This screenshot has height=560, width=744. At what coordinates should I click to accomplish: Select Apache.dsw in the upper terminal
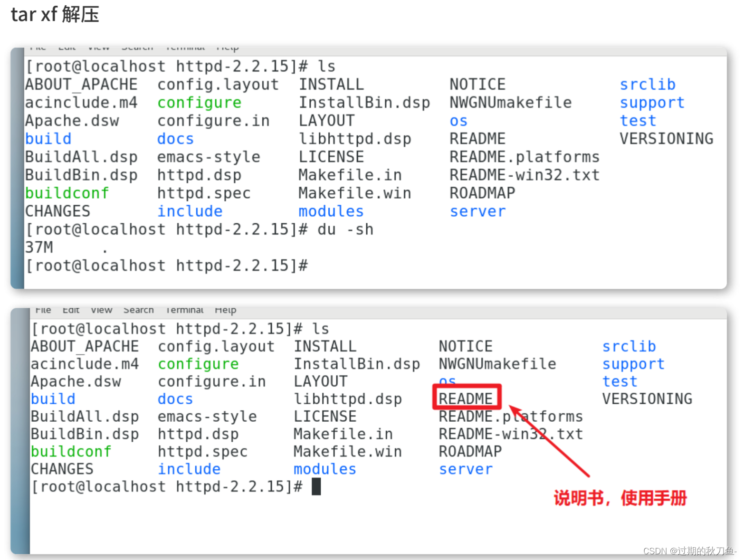pos(72,121)
